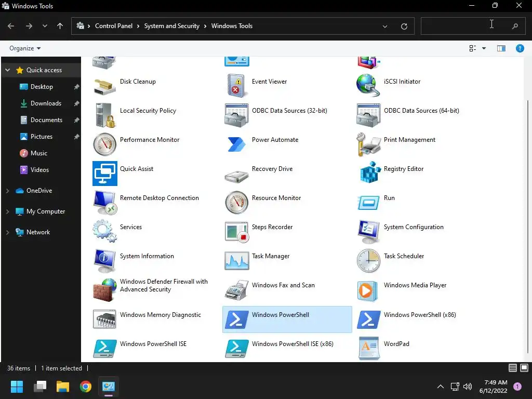The image size is (532, 399).
Task: Select the Local Security Policy icon
Action: [x=104, y=115]
